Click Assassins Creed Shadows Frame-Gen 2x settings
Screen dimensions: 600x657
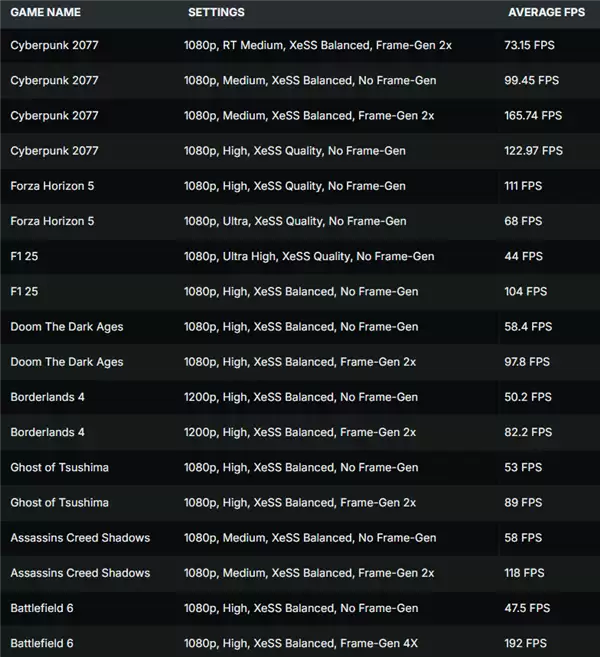pos(309,573)
